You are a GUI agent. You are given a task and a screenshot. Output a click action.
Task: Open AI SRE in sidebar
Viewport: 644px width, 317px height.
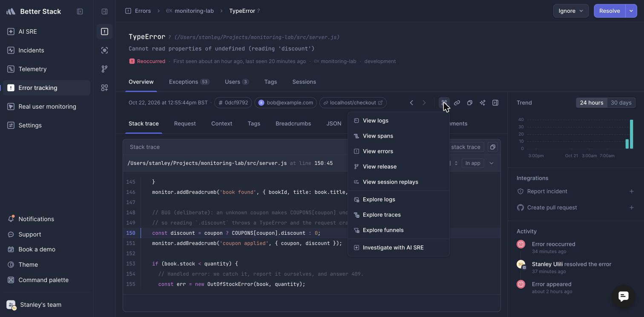click(46, 32)
